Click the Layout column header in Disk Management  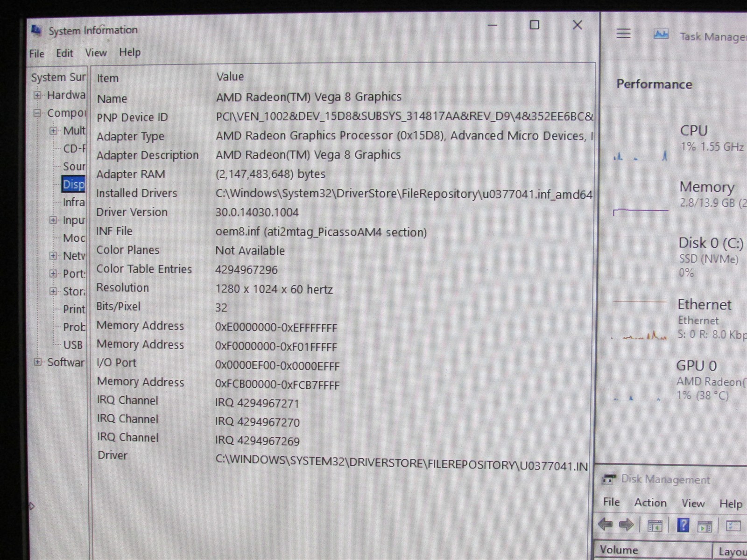(x=733, y=552)
